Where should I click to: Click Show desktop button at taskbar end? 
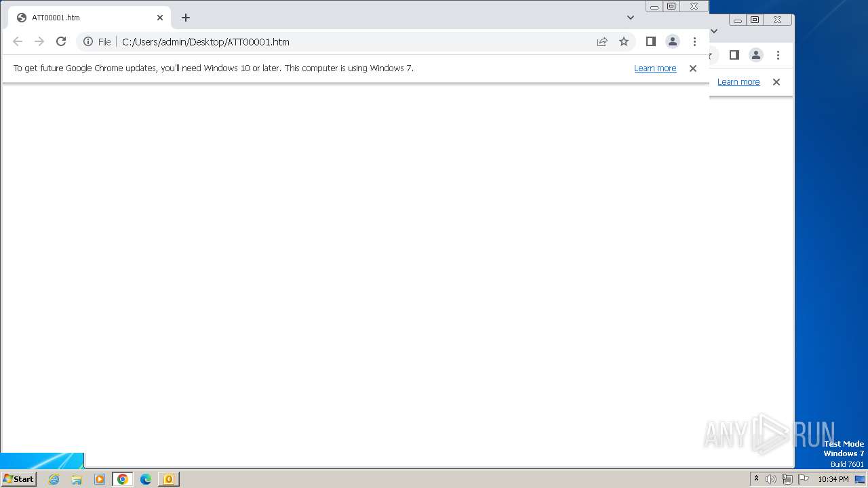click(861, 479)
